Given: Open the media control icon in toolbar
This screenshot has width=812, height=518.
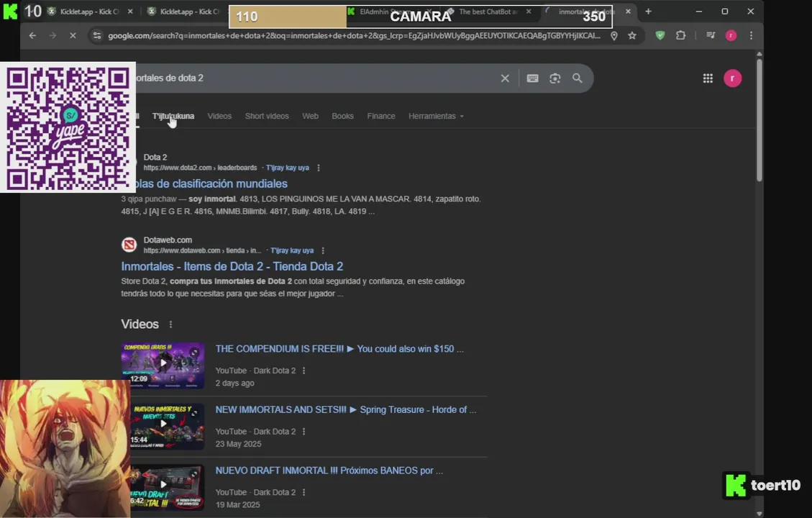Looking at the screenshot, I should coord(711,35).
